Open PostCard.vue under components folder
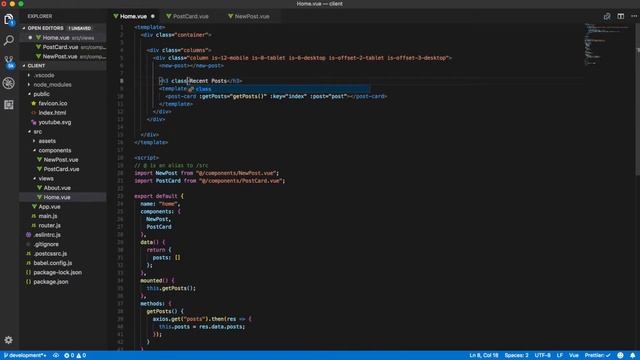The width and height of the screenshot is (640, 360). tap(63, 169)
